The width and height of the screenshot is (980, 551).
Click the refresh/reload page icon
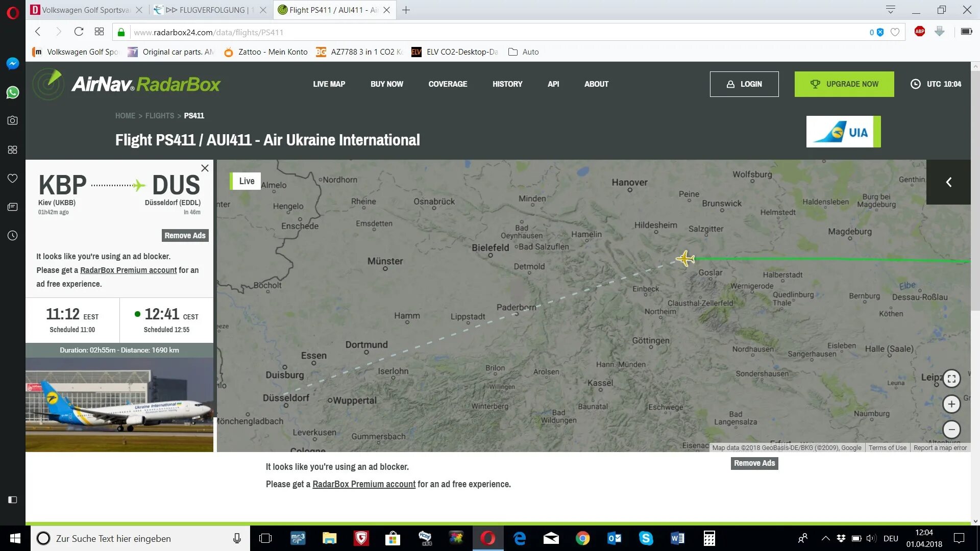pos(78,32)
